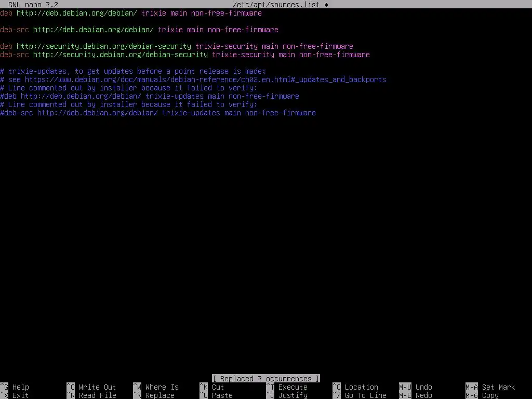532x399 pixels.
Task: Select the ^O Write Out shortcut
Action: click(91, 387)
